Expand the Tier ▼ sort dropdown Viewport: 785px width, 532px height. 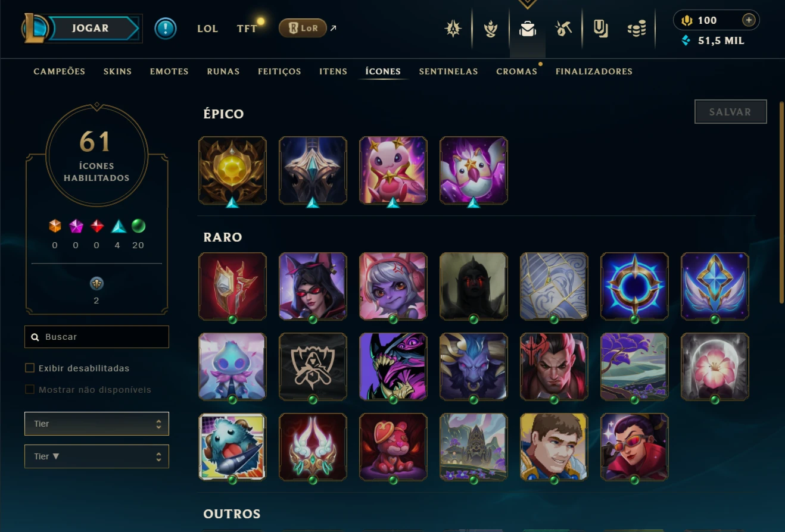(x=96, y=456)
